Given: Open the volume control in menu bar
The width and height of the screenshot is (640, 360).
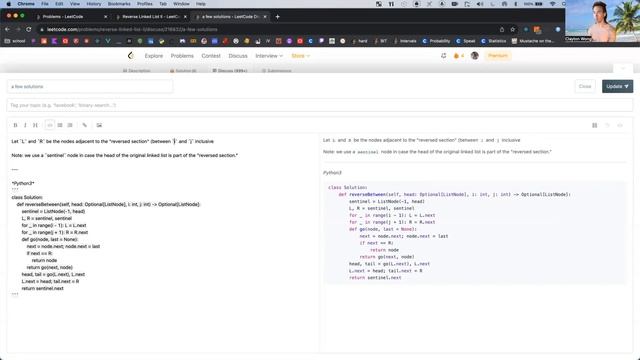Looking at the screenshot, I should click(480, 4).
